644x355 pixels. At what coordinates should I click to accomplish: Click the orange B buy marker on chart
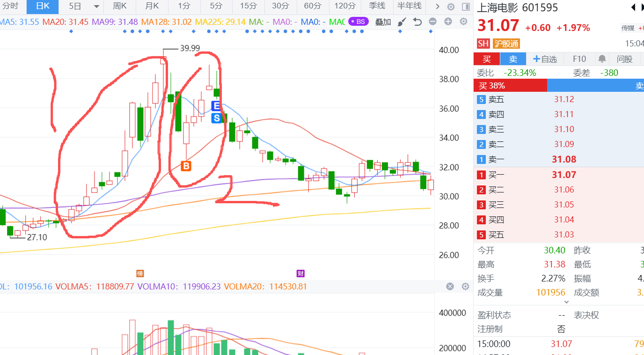tap(186, 166)
